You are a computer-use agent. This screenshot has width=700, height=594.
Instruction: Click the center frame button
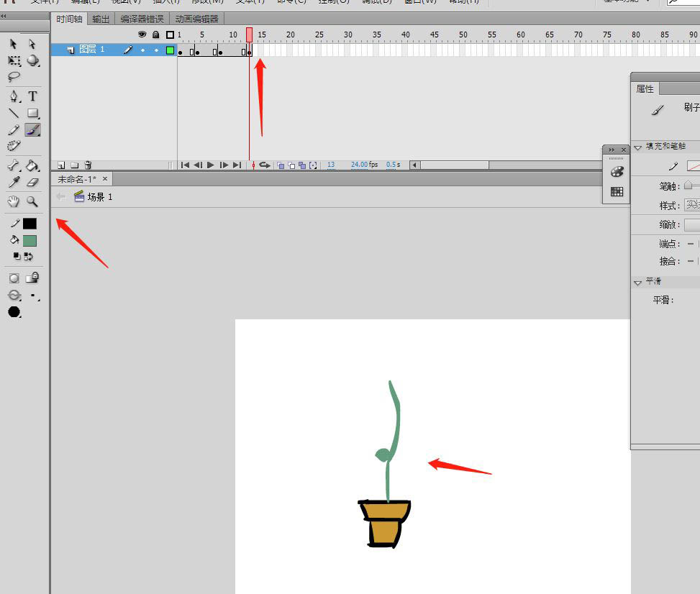pyautogui.click(x=253, y=165)
